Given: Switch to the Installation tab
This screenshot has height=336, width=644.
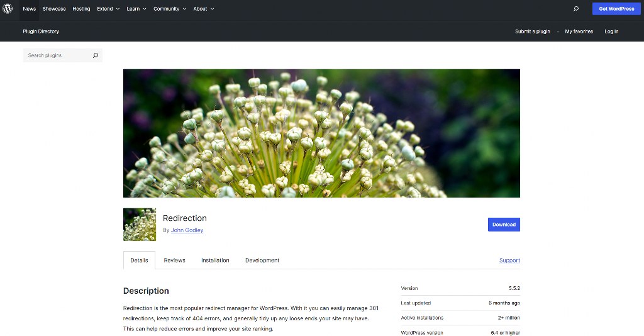Looking at the screenshot, I should pos(215,260).
